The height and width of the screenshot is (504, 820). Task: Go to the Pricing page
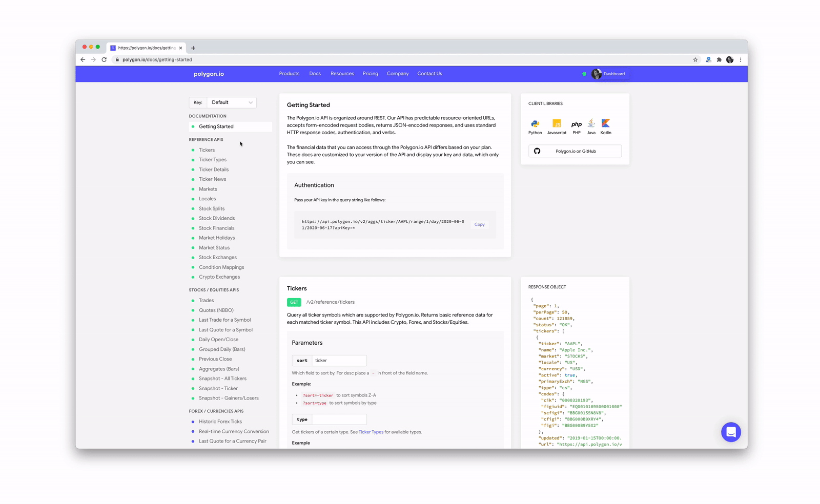point(370,74)
